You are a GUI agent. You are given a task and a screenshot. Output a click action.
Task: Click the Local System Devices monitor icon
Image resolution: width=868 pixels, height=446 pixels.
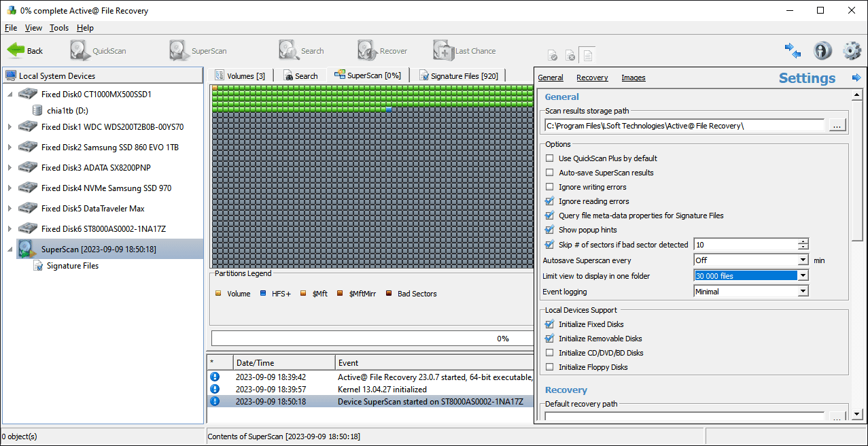tap(11, 76)
